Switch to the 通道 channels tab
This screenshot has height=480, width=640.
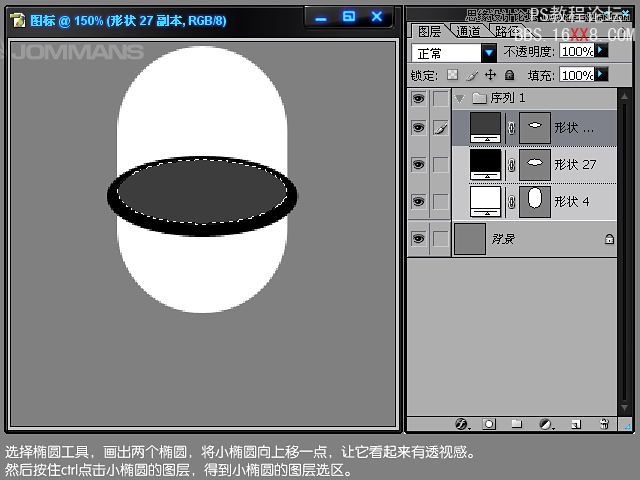pyautogui.click(x=468, y=32)
